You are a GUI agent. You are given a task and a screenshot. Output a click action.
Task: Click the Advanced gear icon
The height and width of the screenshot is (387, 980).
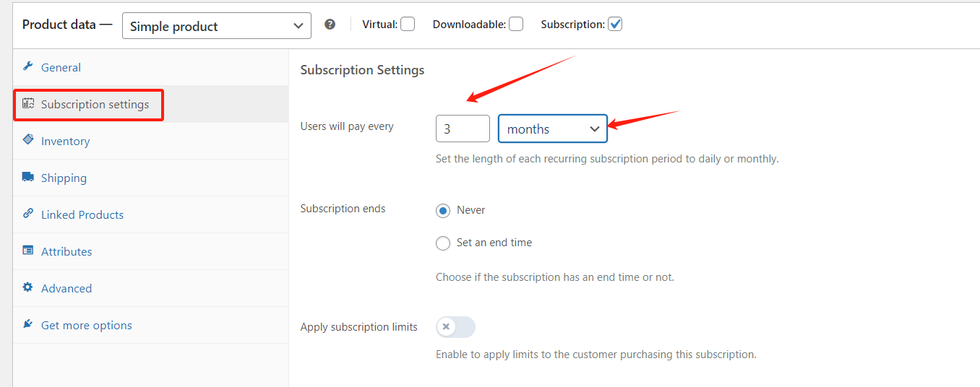[x=28, y=287]
